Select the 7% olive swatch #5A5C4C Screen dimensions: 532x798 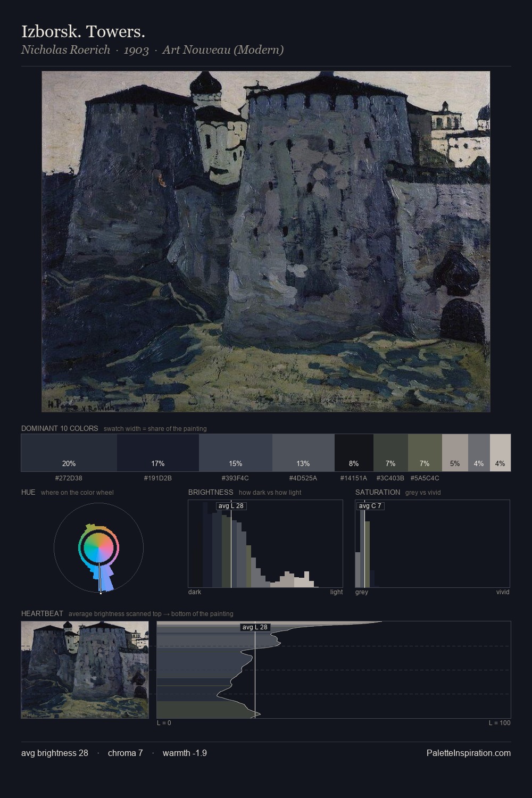[x=425, y=453]
